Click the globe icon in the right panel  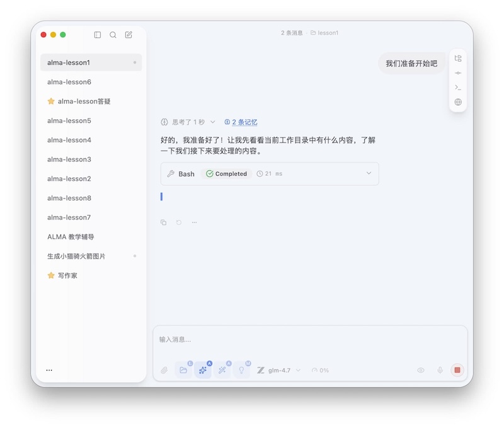(458, 101)
